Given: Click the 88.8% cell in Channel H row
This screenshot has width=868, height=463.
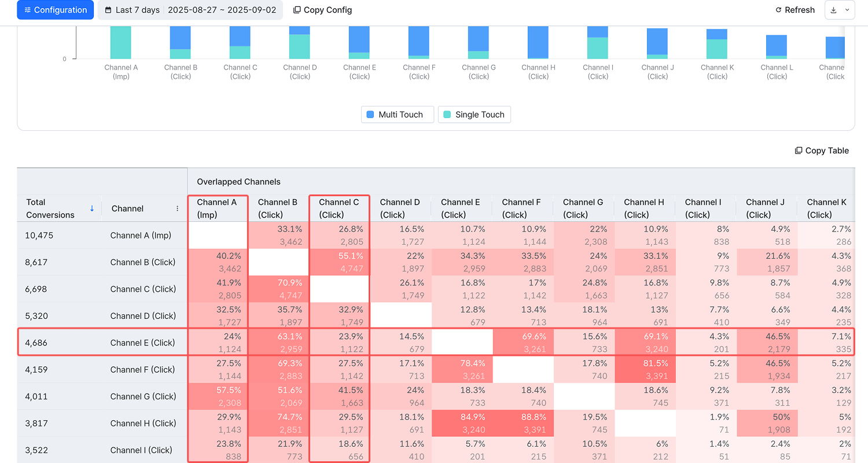Looking at the screenshot, I should tap(523, 423).
